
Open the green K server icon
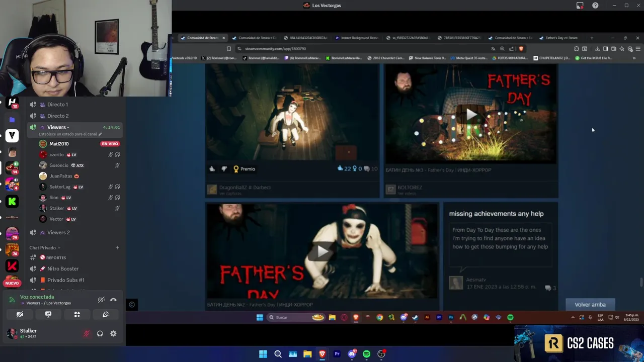click(12, 201)
